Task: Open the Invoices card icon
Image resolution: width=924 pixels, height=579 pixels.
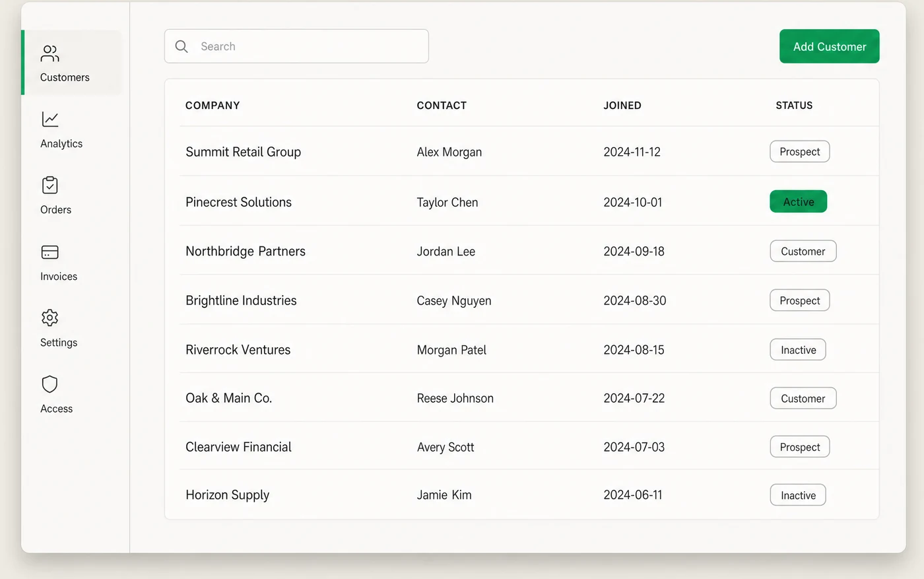Action: pos(50,252)
